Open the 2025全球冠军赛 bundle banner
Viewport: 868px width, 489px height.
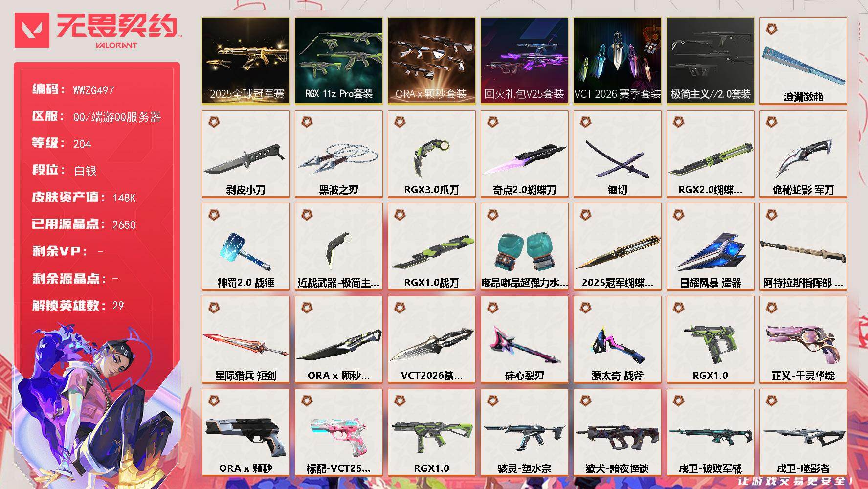[x=245, y=61]
